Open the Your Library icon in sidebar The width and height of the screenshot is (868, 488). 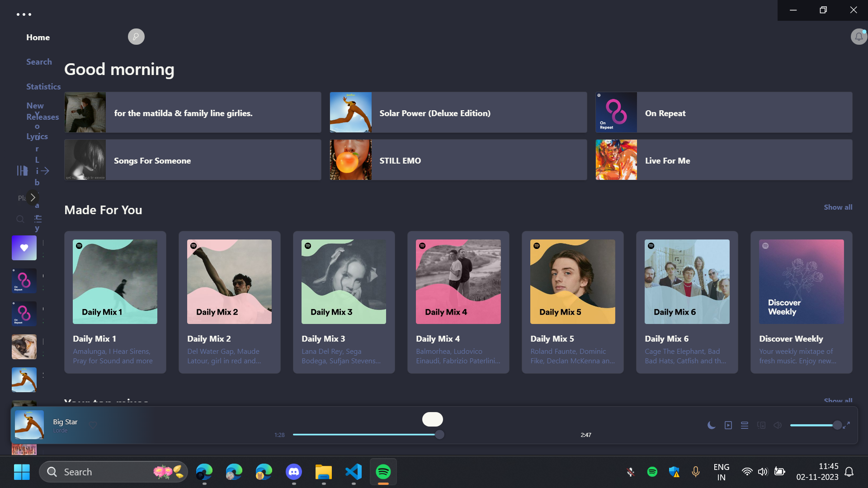pyautogui.click(x=22, y=171)
